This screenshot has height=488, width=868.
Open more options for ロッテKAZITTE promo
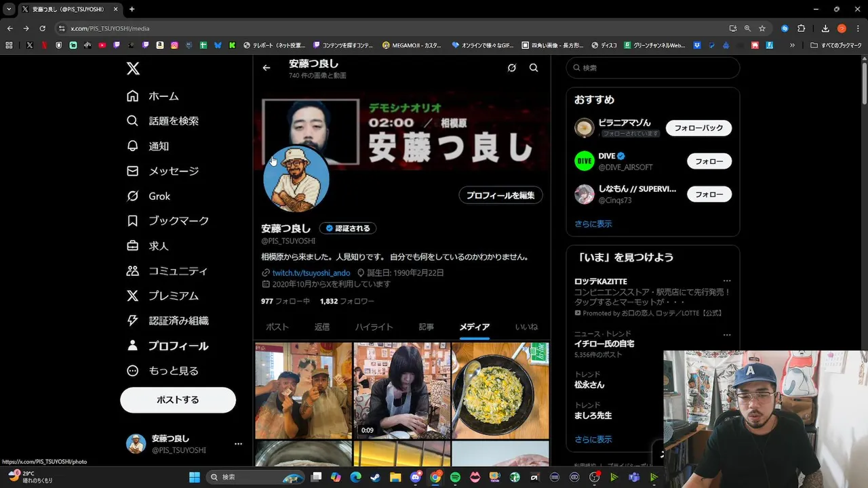[727, 281]
